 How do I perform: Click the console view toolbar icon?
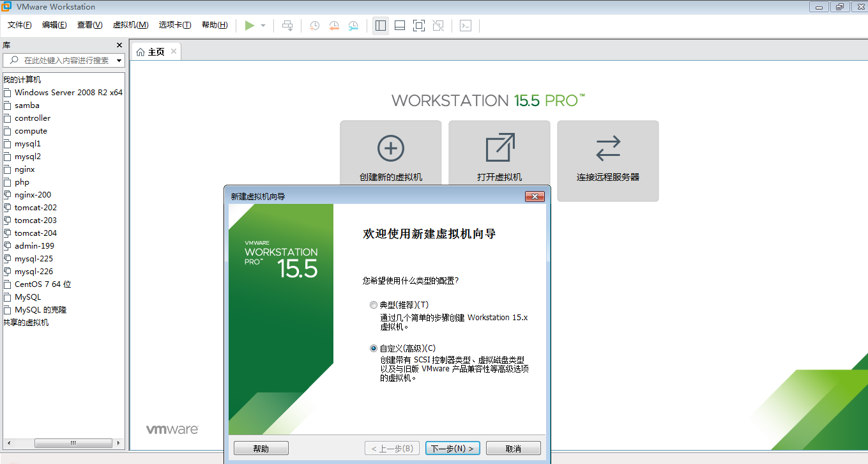(466, 26)
